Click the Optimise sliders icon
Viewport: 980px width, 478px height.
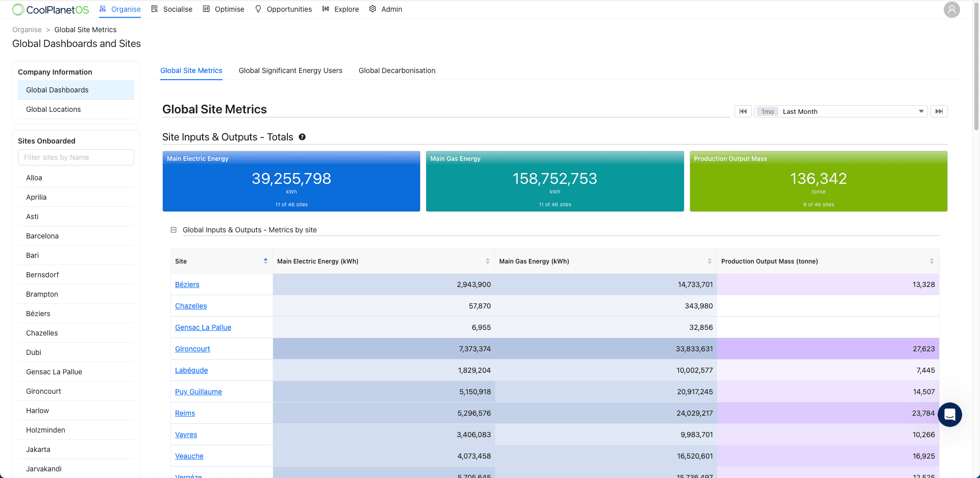coord(206,9)
